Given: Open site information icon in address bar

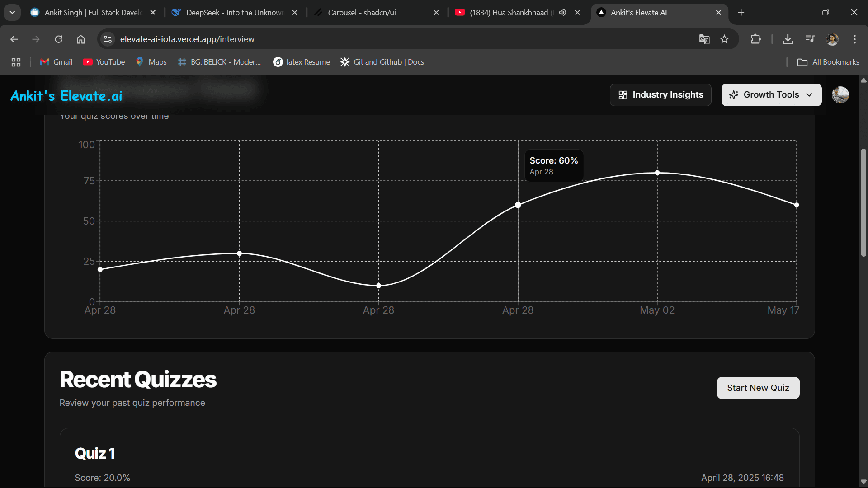Looking at the screenshot, I should [108, 39].
